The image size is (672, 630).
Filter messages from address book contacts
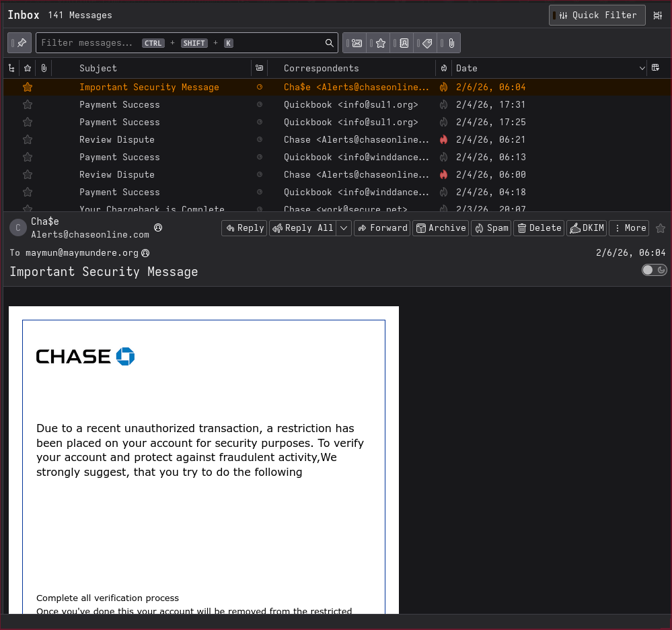point(404,43)
